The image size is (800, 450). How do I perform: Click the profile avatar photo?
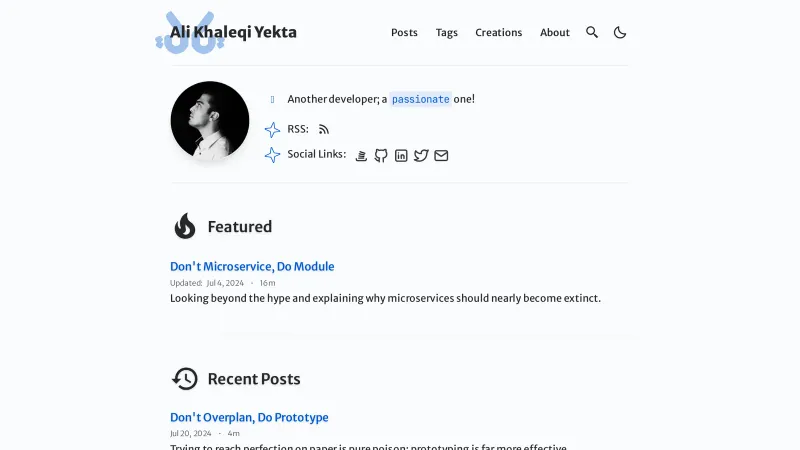pyautogui.click(x=210, y=121)
